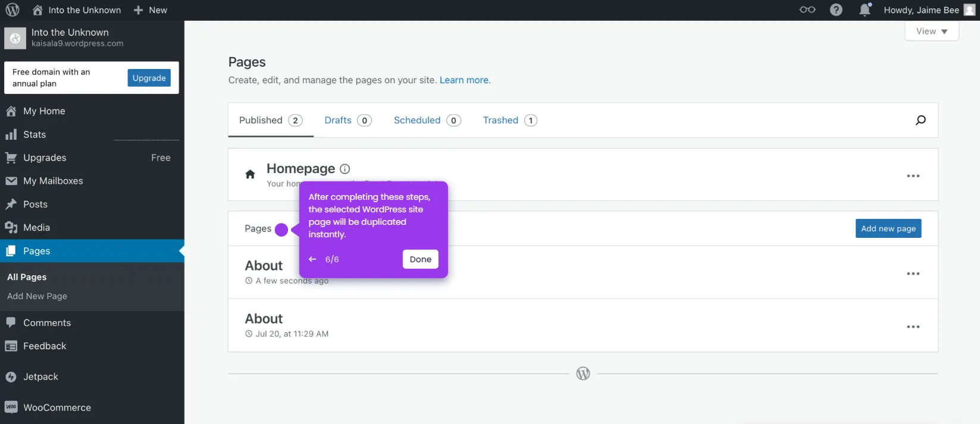Open the notifications bell icon
The height and width of the screenshot is (424, 980).
865,10
